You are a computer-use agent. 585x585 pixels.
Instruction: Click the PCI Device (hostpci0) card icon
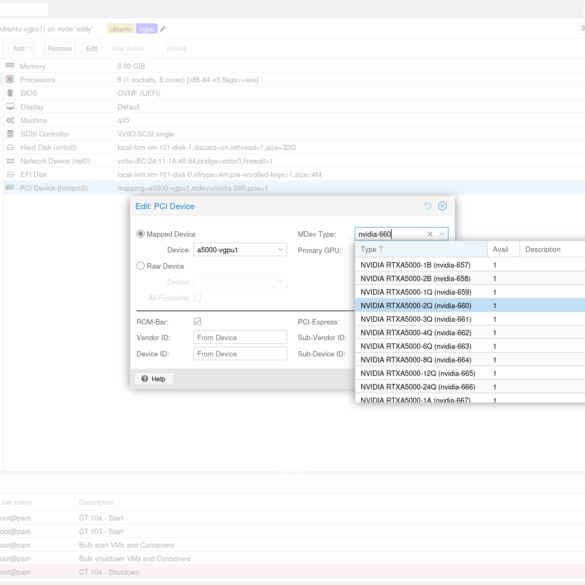(10, 187)
